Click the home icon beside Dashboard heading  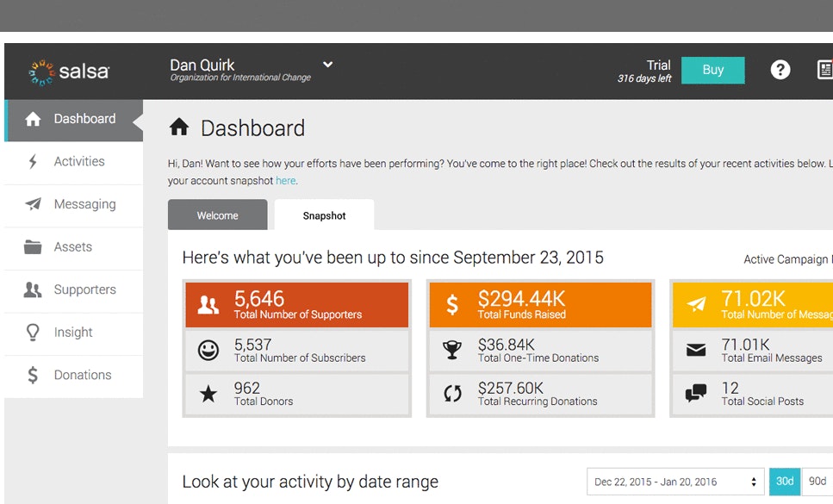tap(179, 128)
